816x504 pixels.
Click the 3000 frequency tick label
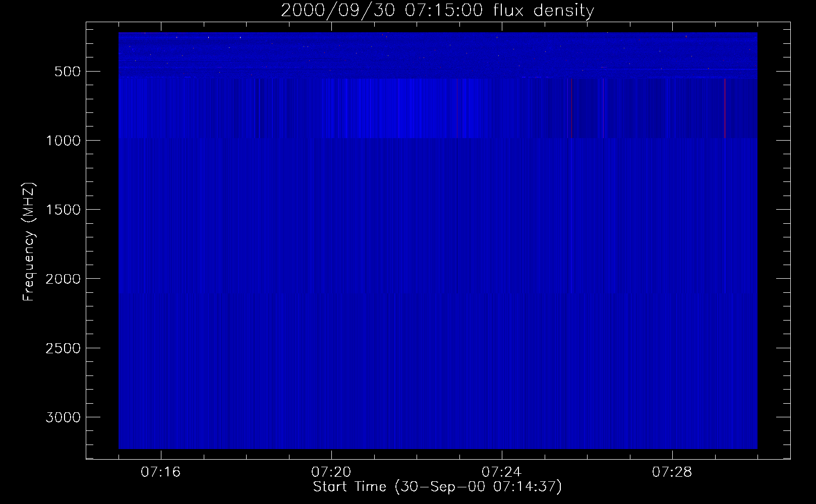[63, 417]
